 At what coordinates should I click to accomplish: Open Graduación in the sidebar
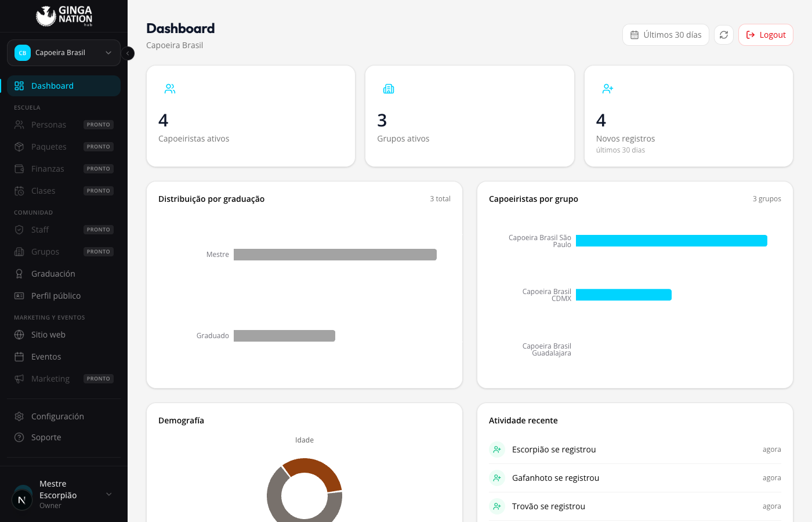tap(64, 274)
